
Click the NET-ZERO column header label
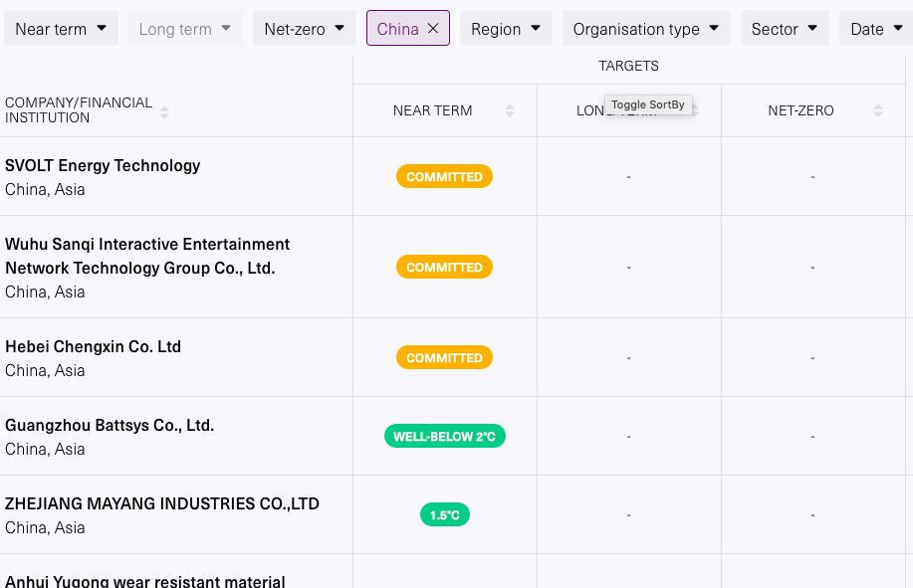800,110
